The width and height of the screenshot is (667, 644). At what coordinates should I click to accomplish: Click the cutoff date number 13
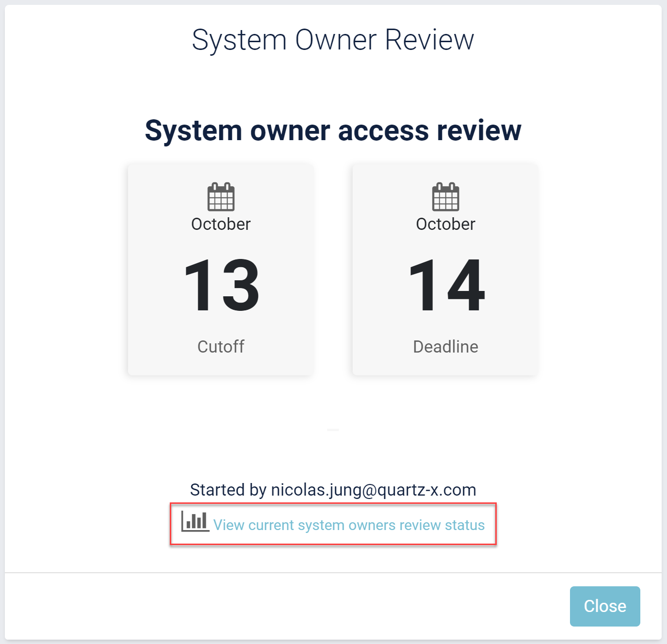(222, 285)
